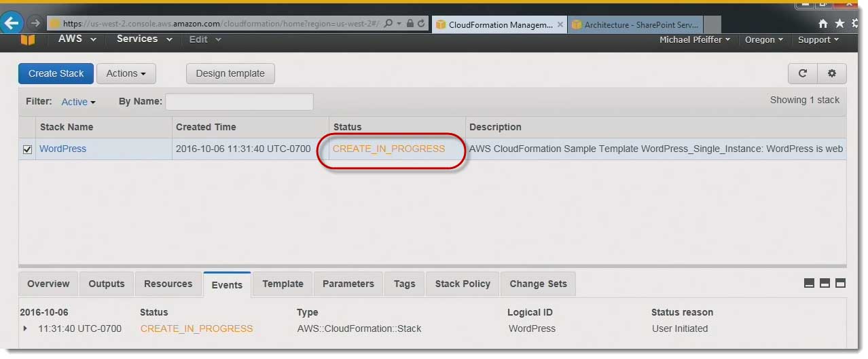This screenshot has height=359, width=868.
Task: Refresh the stack list with reload icon
Action: (802, 74)
